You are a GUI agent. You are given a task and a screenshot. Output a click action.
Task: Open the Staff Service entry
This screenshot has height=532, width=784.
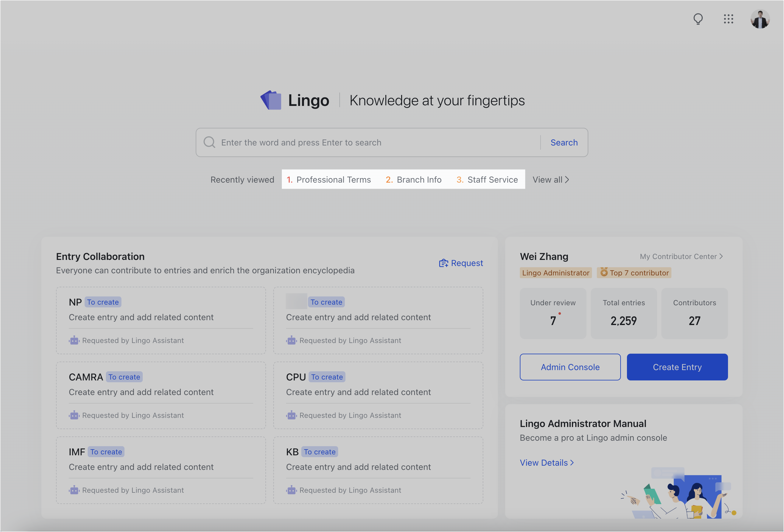(492, 180)
